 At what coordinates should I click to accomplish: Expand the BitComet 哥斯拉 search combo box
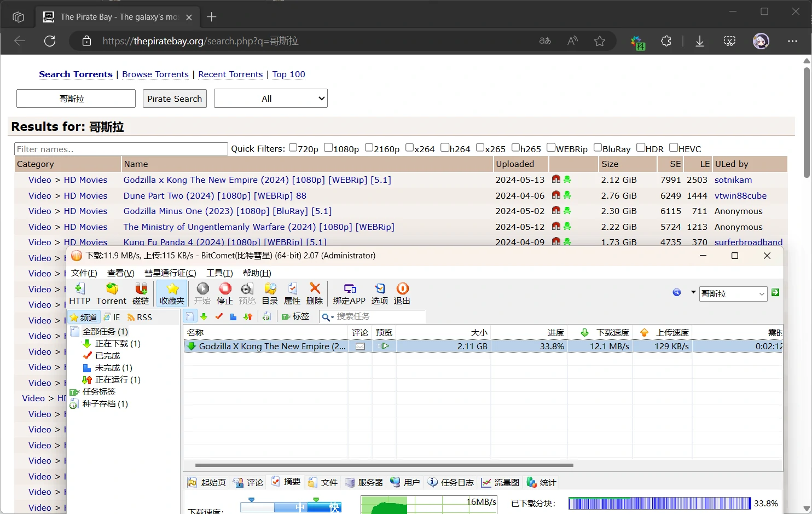pos(762,294)
